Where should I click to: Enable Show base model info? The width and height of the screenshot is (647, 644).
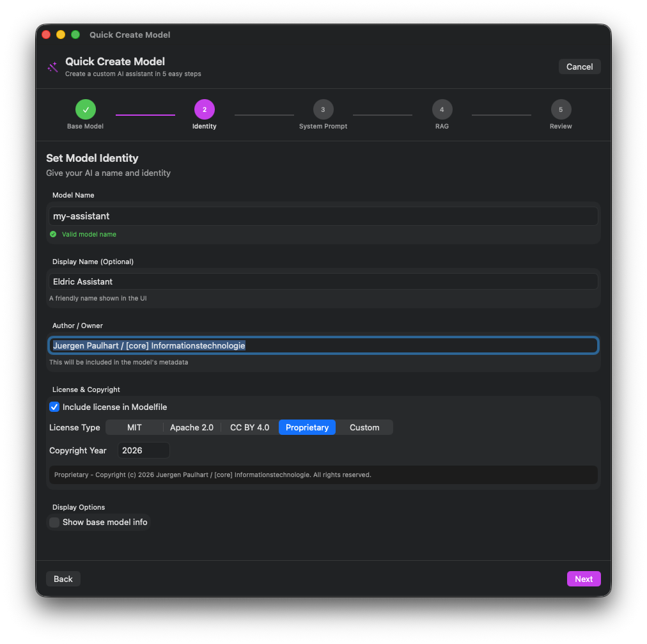point(54,522)
